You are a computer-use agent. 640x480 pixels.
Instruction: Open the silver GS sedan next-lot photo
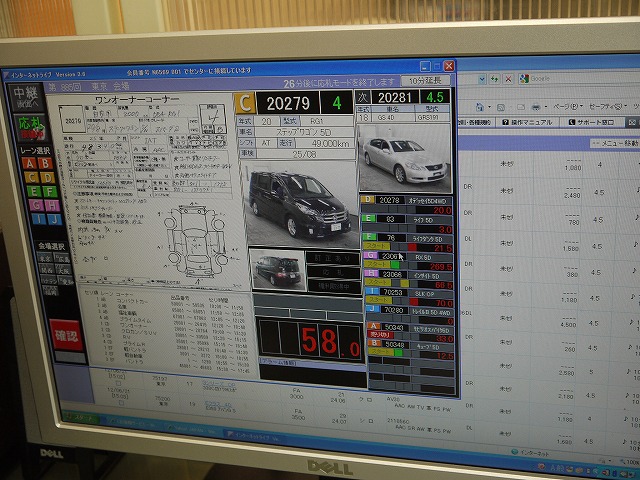click(405, 159)
